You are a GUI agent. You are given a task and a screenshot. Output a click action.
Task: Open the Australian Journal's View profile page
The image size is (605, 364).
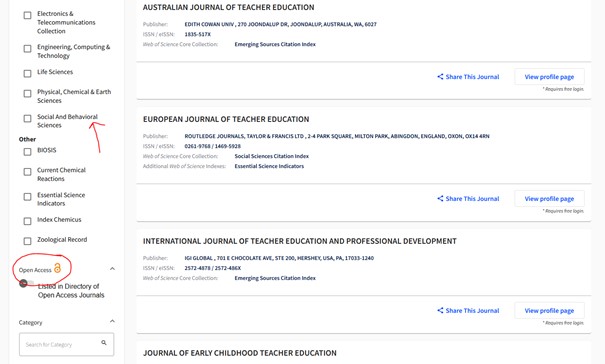coord(549,77)
